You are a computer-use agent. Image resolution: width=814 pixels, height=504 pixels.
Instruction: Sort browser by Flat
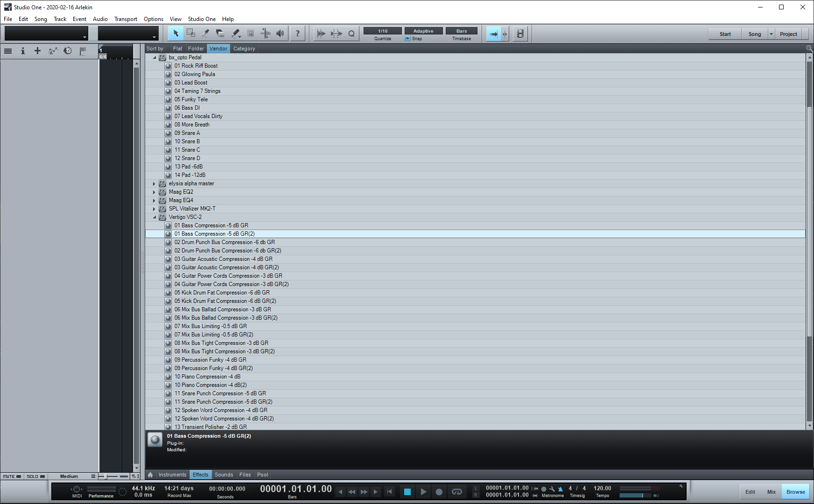point(177,49)
